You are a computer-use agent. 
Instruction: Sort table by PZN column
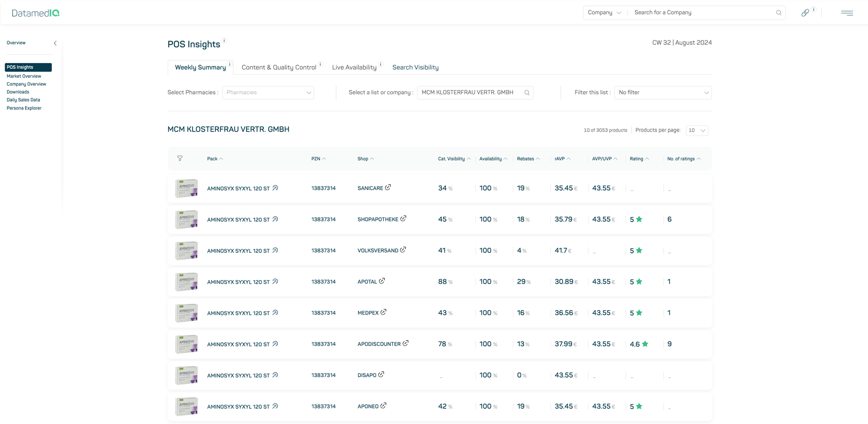(319, 159)
